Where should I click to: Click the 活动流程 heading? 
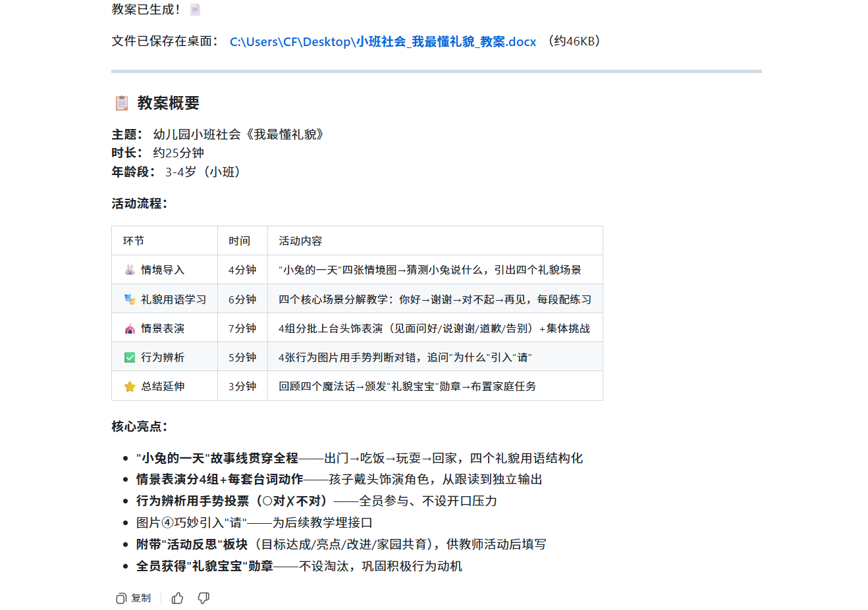(x=140, y=203)
